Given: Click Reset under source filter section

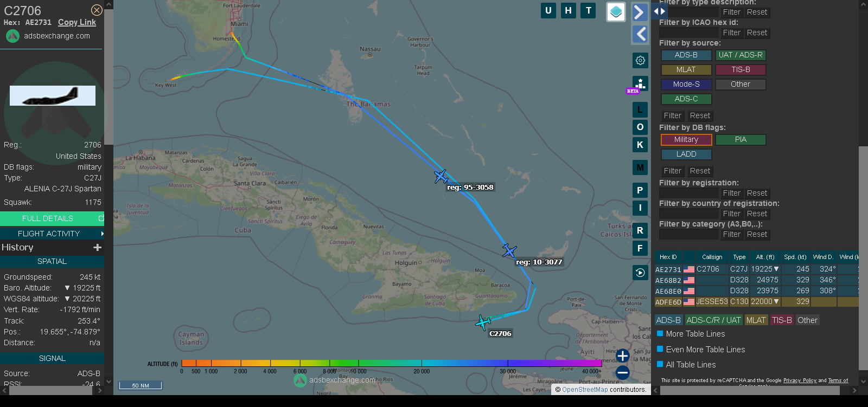Looking at the screenshot, I should pos(700,116).
